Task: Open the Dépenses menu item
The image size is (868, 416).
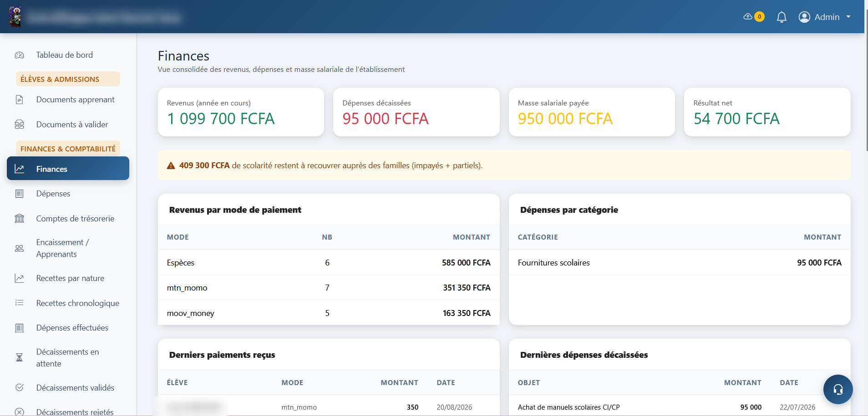Action: tap(68, 194)
